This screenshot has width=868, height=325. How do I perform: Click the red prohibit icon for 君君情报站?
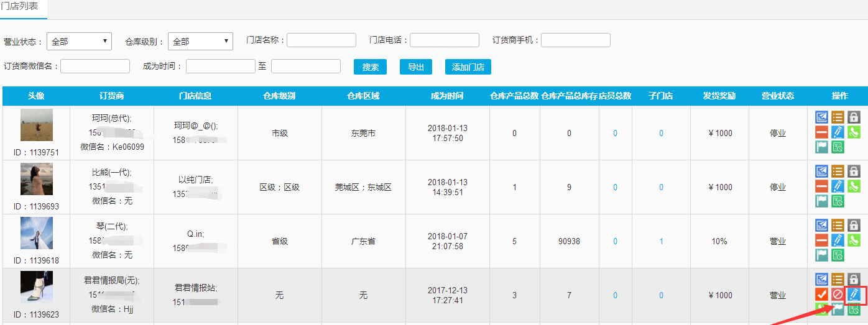pos(838,295)
